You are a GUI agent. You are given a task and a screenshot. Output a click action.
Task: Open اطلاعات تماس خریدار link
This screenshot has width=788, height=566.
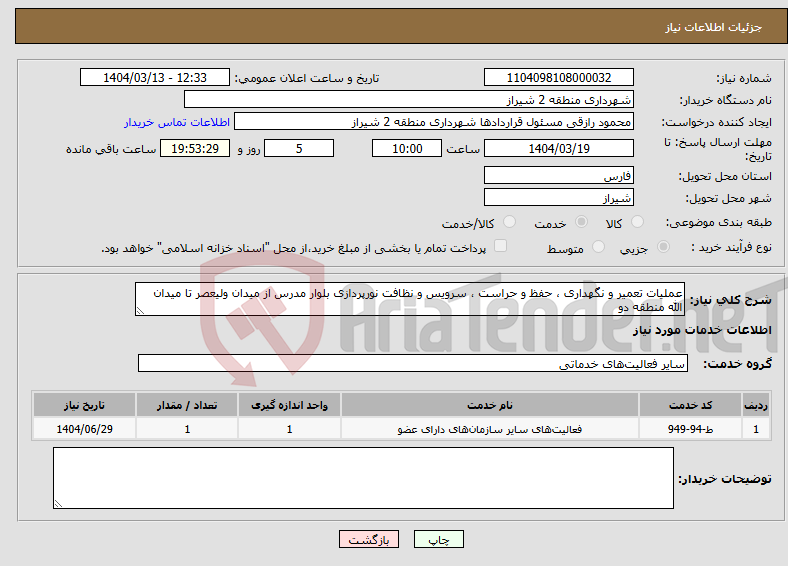click(x=177, y=122)
